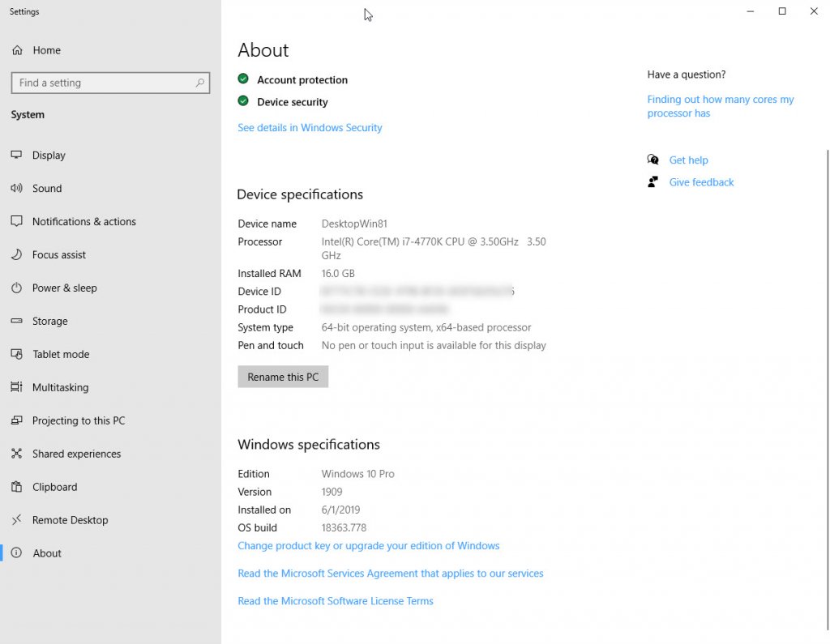This screenshot has height=644, width=830.
Task: Click the Get help chat icon
Action: point(653,160)
